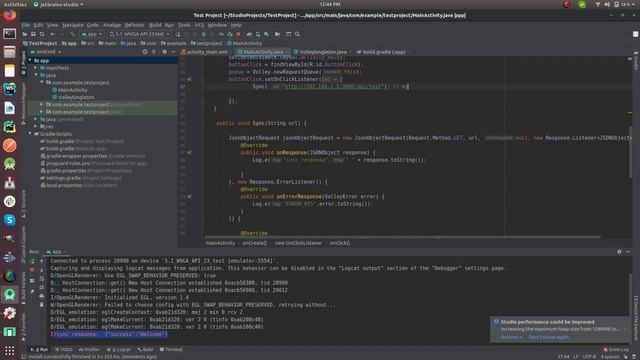Select VolleySingleton in the project tree

(76, 97)
